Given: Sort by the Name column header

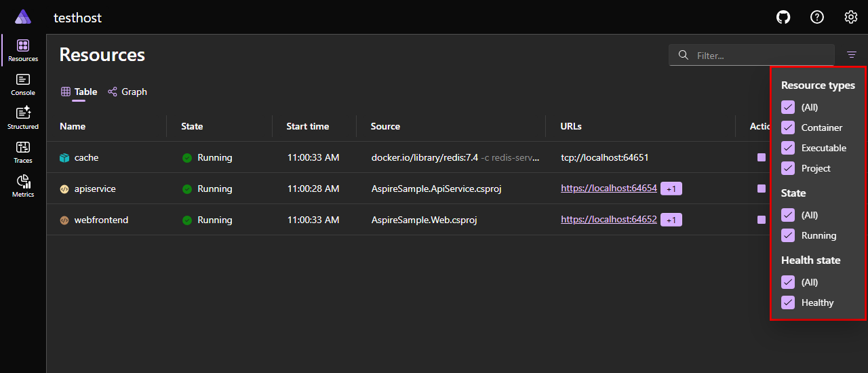Looking at the screenshot, I should 73,126.
